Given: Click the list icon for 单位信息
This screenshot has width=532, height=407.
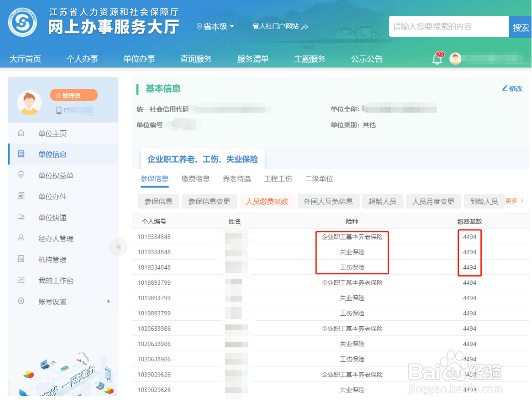Looking at the screenshot, I should click(x=21, y=154).
